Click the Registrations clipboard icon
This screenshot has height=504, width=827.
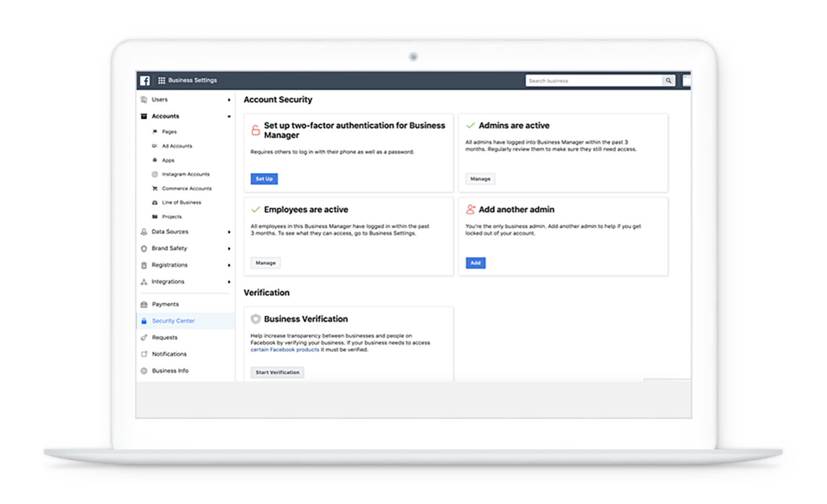pos(144,265)
